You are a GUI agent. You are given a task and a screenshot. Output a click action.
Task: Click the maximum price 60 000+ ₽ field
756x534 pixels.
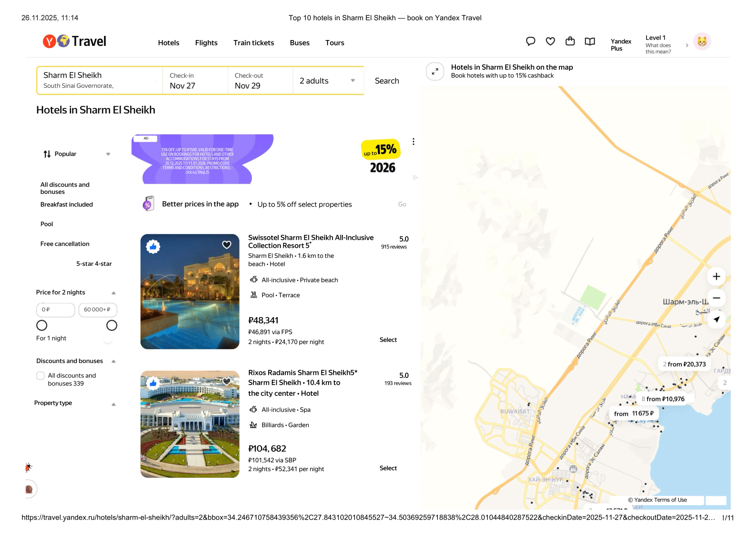[x=98, y=310]
